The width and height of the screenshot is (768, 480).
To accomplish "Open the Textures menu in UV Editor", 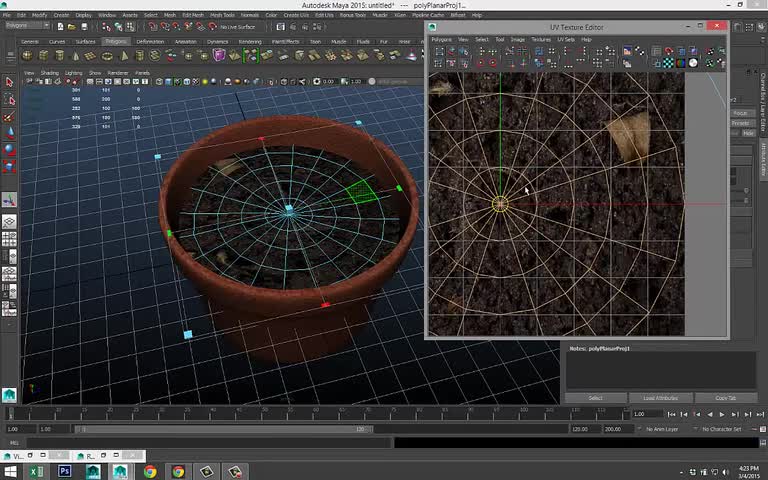I will [540, 39].
